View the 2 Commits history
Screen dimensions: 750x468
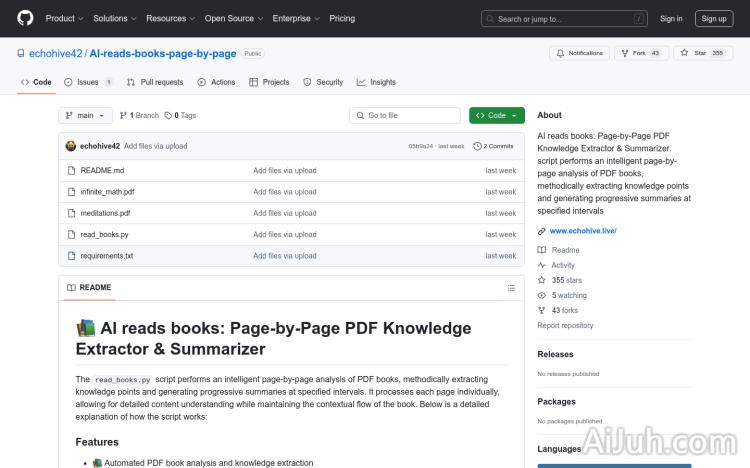[493, 146]
